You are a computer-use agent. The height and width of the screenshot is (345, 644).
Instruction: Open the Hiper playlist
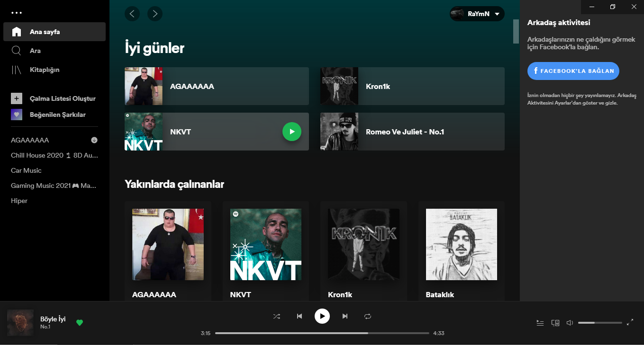(19, 201)
